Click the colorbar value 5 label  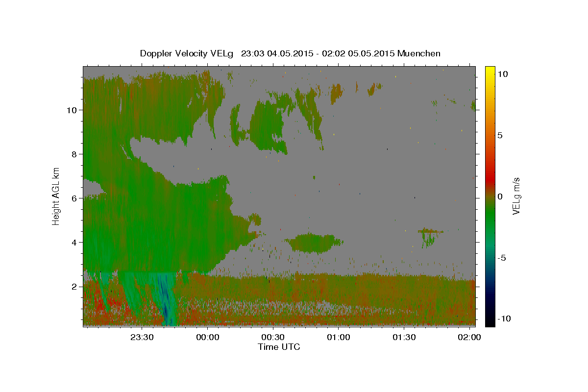(x=500, y=135)
